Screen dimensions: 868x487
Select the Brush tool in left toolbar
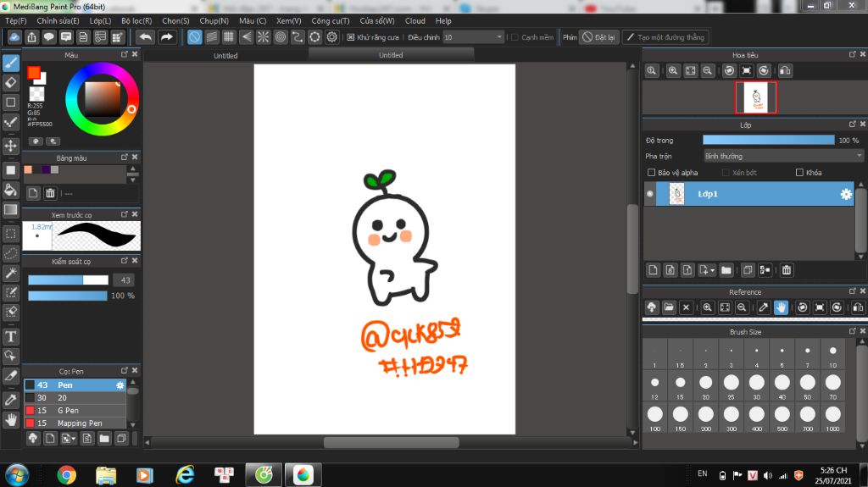pos(10,63)
